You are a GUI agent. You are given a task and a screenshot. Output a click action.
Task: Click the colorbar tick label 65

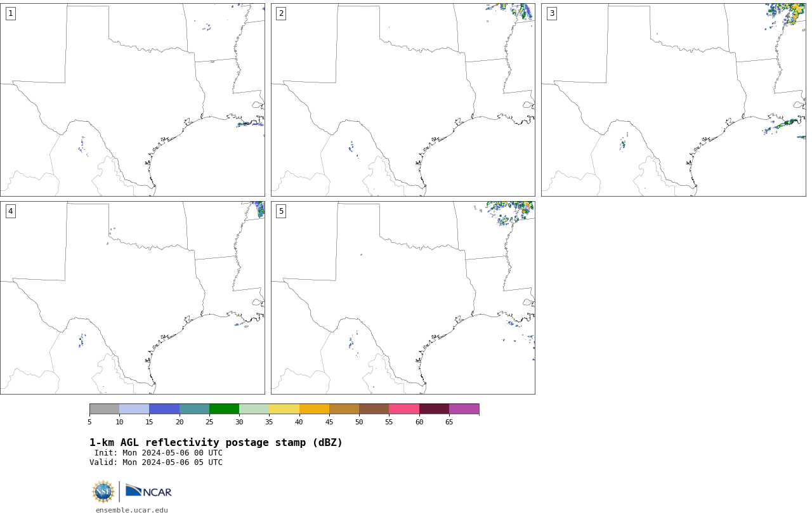449,422
